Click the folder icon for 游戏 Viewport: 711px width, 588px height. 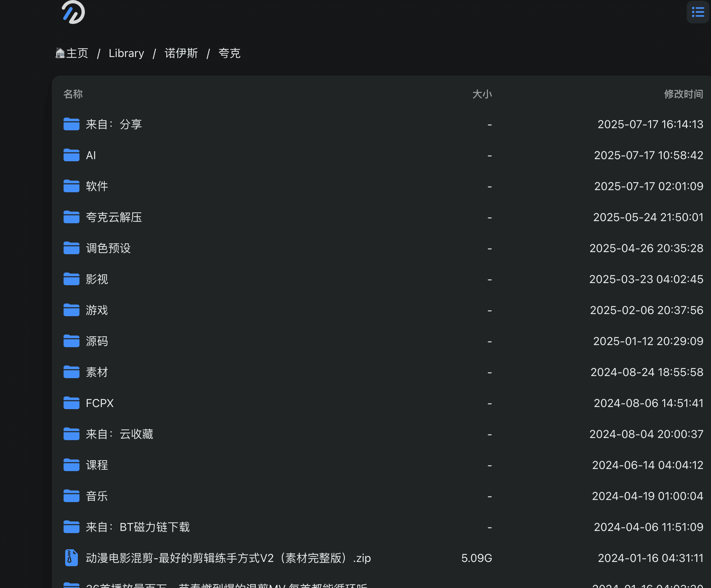[x=72, y=310]
